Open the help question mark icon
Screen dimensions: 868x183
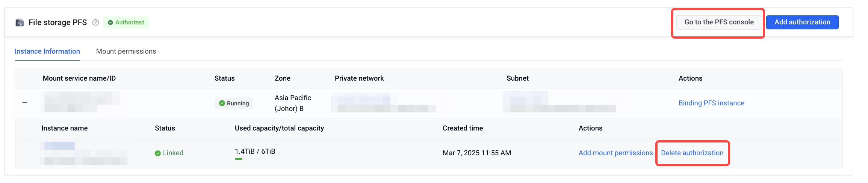95,22
